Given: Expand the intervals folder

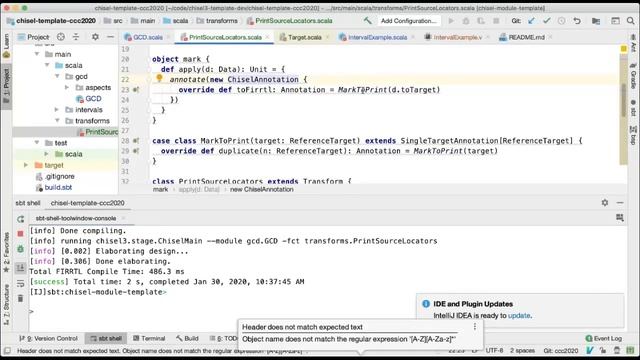Looking at the screenshot, I should click(x=57, y=109).
